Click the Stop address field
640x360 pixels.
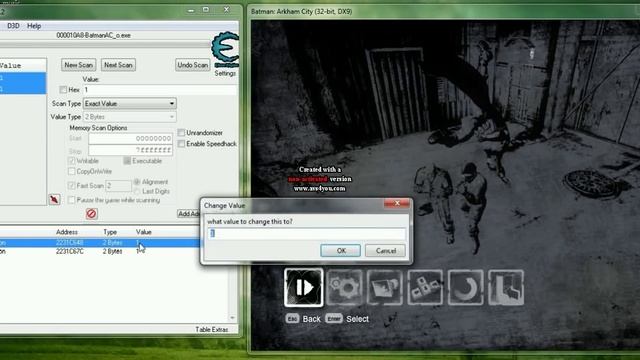[x=130, y=150]
